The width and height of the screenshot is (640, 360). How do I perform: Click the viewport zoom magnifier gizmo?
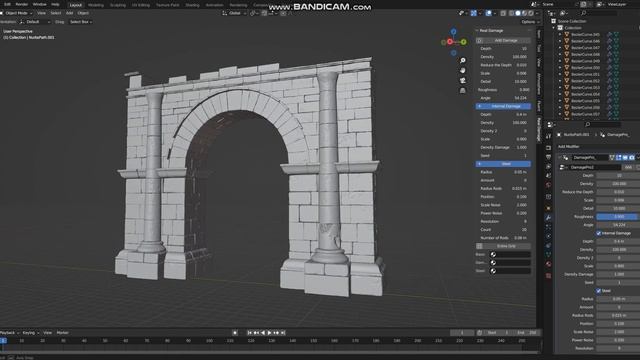click(462, 60)
